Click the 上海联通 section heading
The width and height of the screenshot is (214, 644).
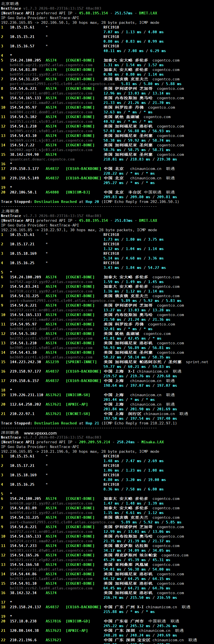coord(10,211)
